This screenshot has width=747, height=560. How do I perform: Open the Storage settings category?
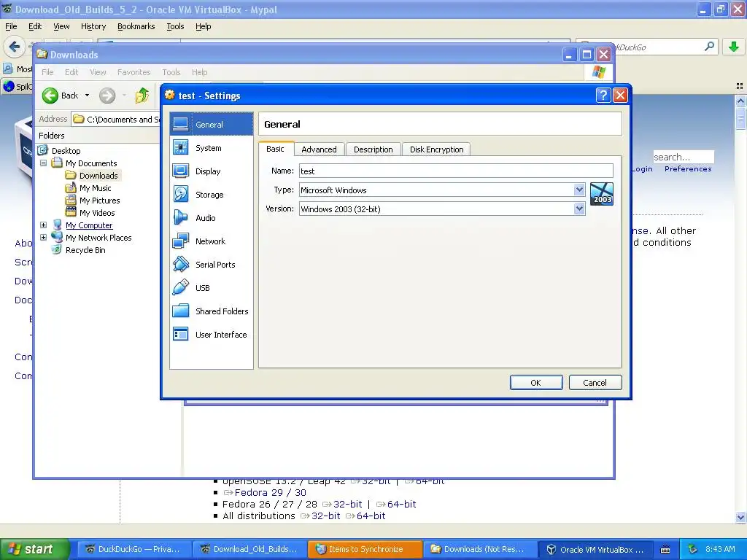coord(211,195)
